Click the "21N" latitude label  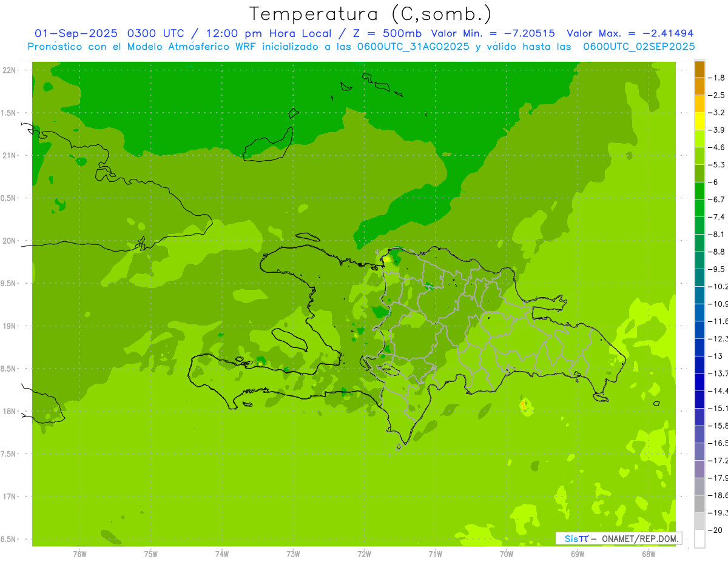(8, 155)
